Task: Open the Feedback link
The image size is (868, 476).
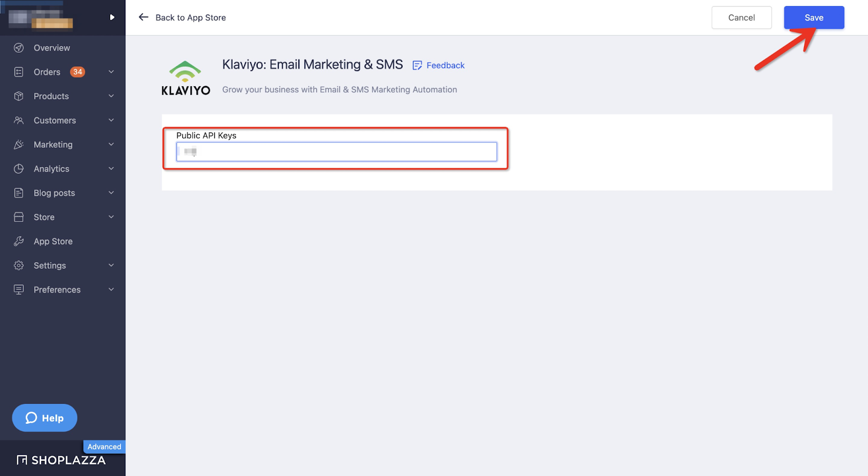Action: click(x=445, y=65)
